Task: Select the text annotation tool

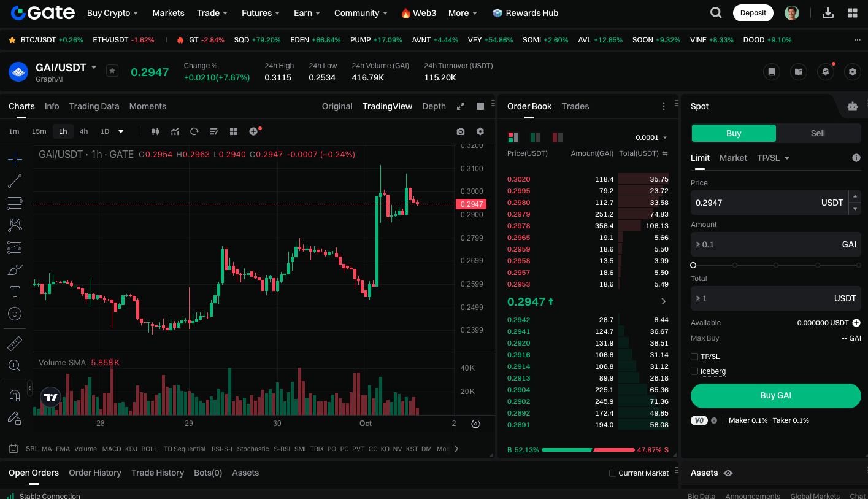Action: click(15, 292)
